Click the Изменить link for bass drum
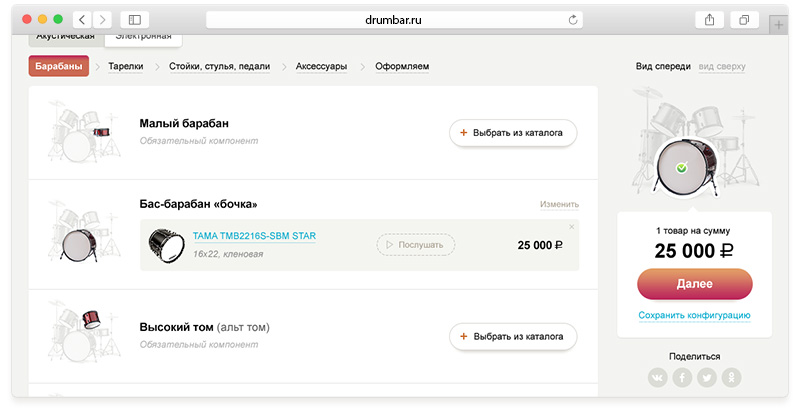 point(559,204)
